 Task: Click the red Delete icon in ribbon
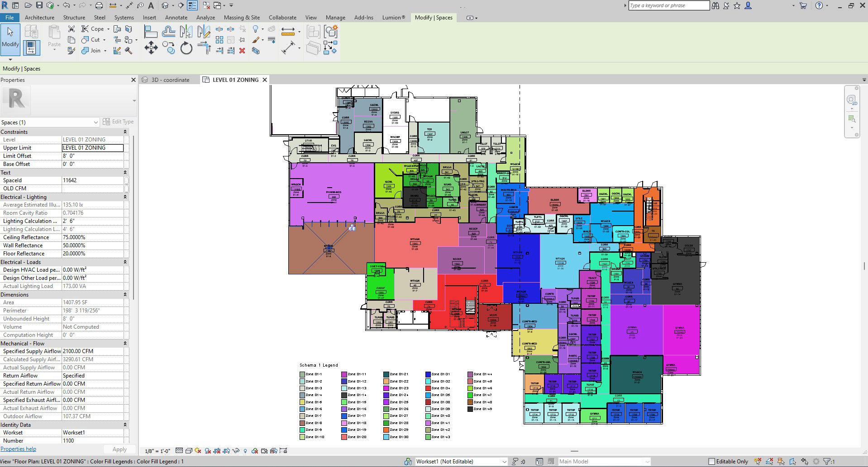coord(242,51)
